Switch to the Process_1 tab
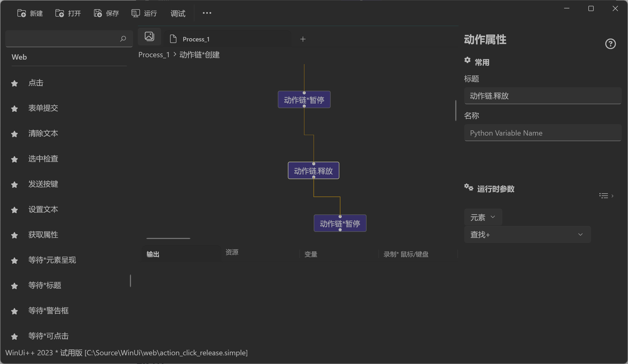 [195, 39]
